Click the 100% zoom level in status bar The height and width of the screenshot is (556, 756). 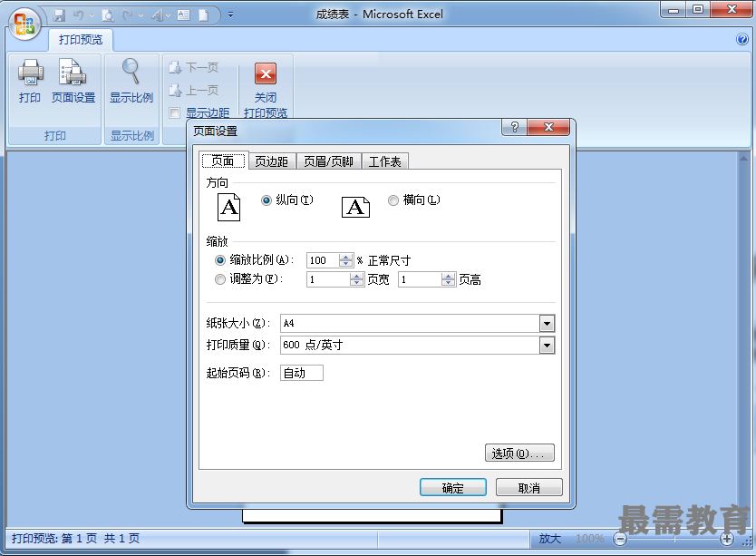pos(589,539)
